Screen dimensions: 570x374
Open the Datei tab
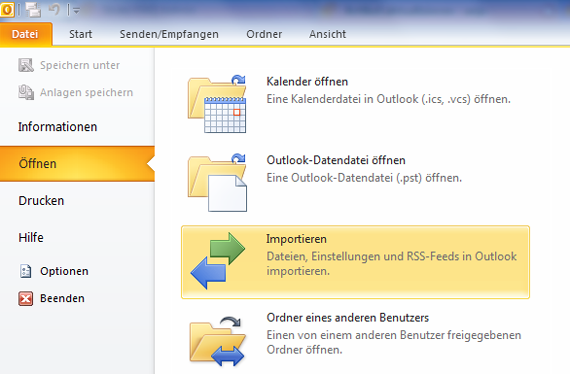(x=25, y=34)
